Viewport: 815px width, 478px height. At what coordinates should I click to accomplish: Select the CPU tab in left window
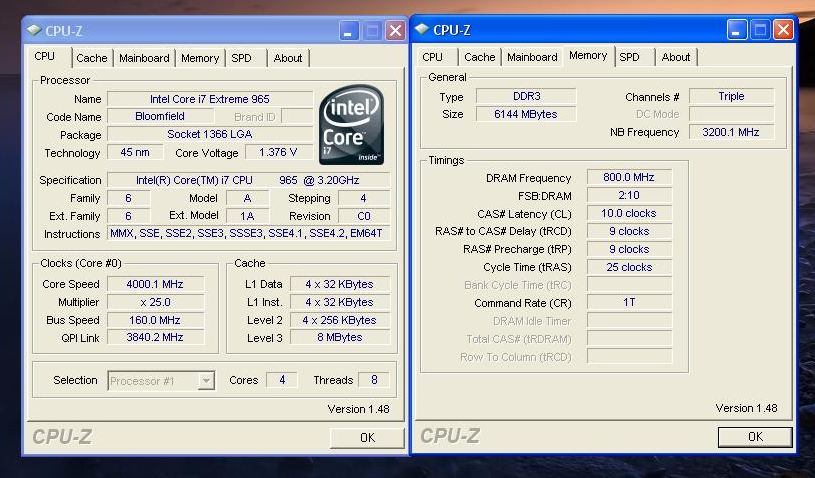45,57
